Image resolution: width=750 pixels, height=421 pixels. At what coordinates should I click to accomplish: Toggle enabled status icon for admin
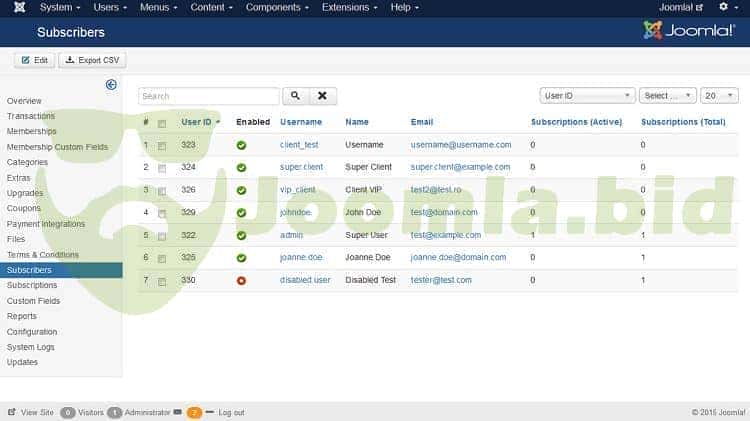tap(241, 235)
